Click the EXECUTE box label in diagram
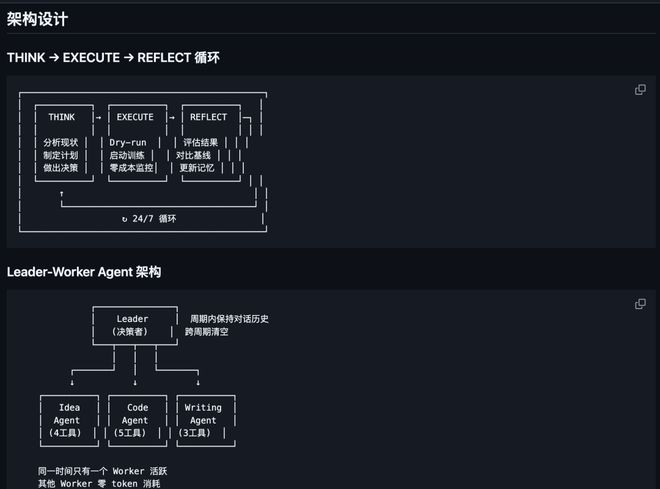 pyautogui.click(x=135, y=117)
